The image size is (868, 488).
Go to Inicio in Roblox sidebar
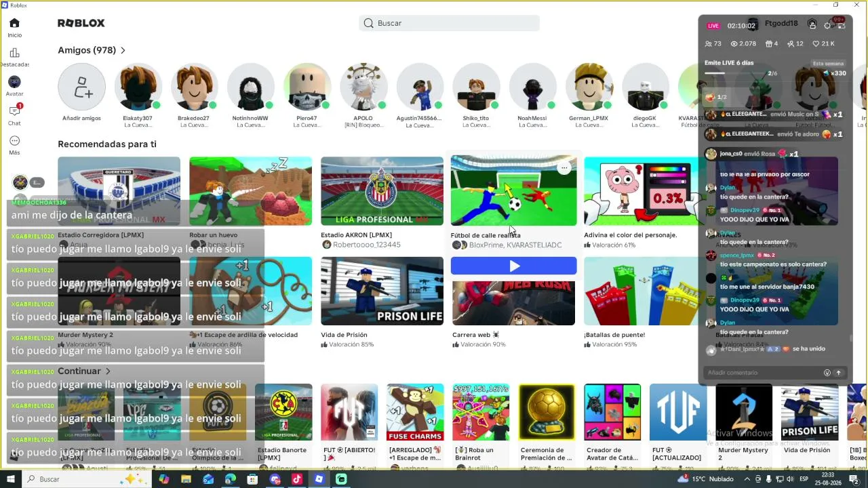coord(14,28)
